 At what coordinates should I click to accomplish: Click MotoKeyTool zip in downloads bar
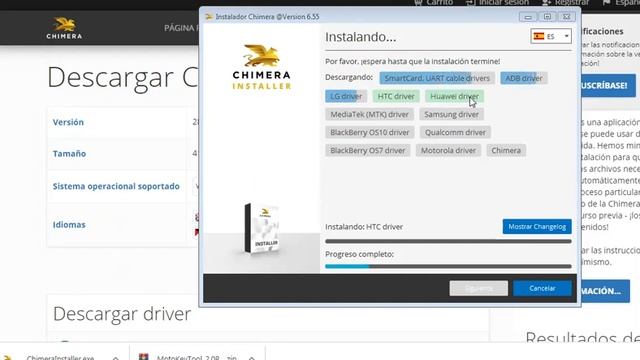tap(197, 357)
